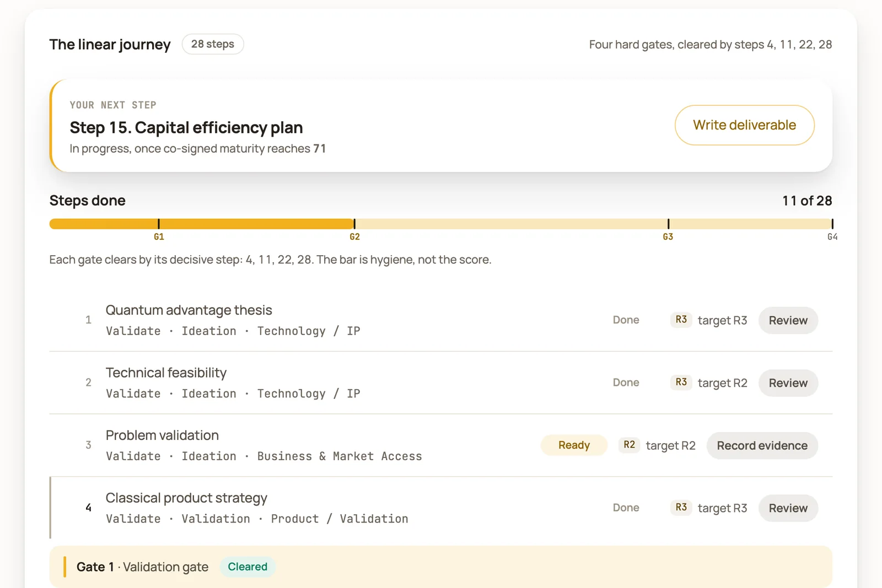Image resolution: width=882 pixels, height=588 pixels.
Task: Click the Gate 1 Validation gate label
Action: pos(142,567)
